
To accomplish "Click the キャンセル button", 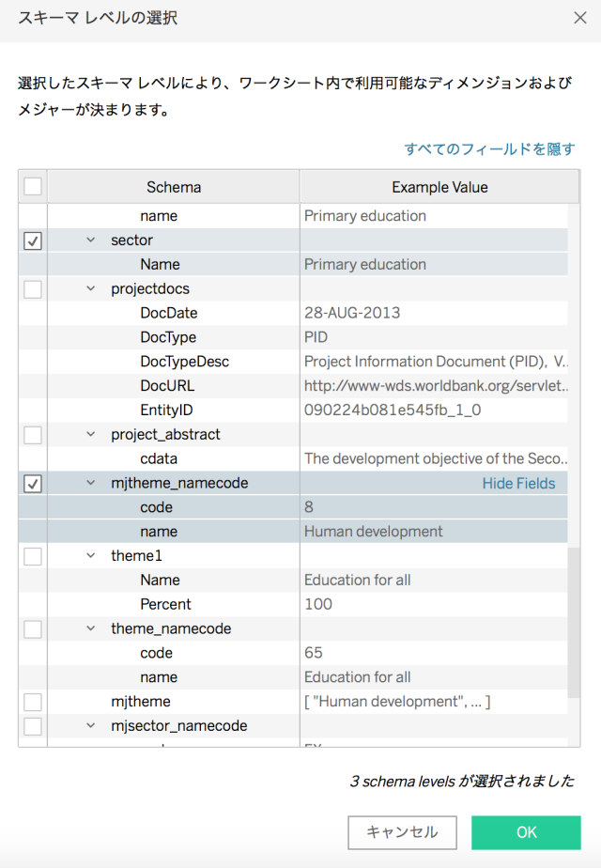I will (402, 832).
